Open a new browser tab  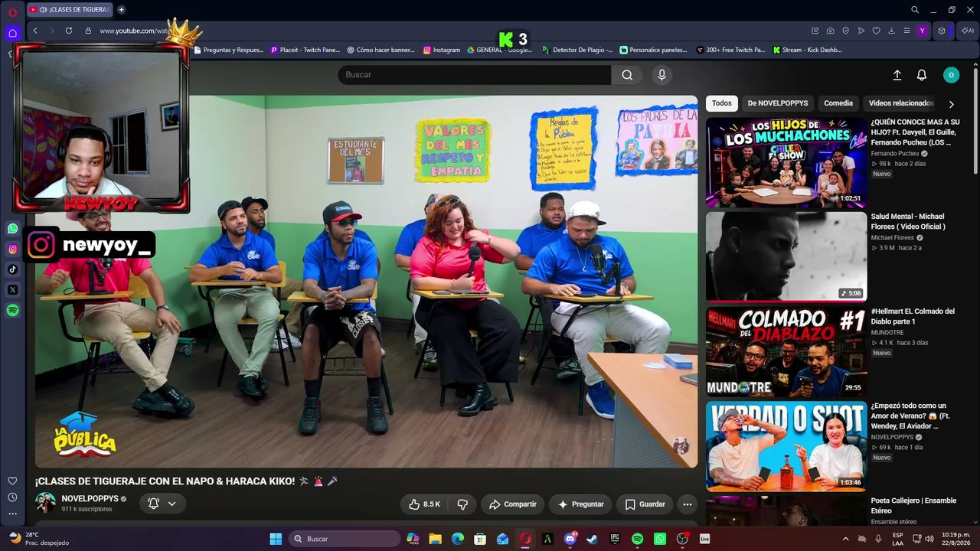pos(121,10)
